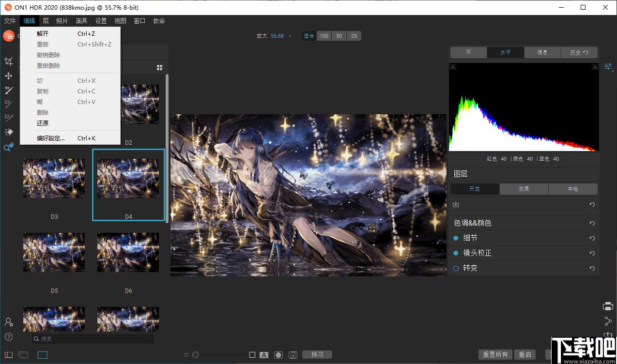Open the user account icon

tap(9, 322)
